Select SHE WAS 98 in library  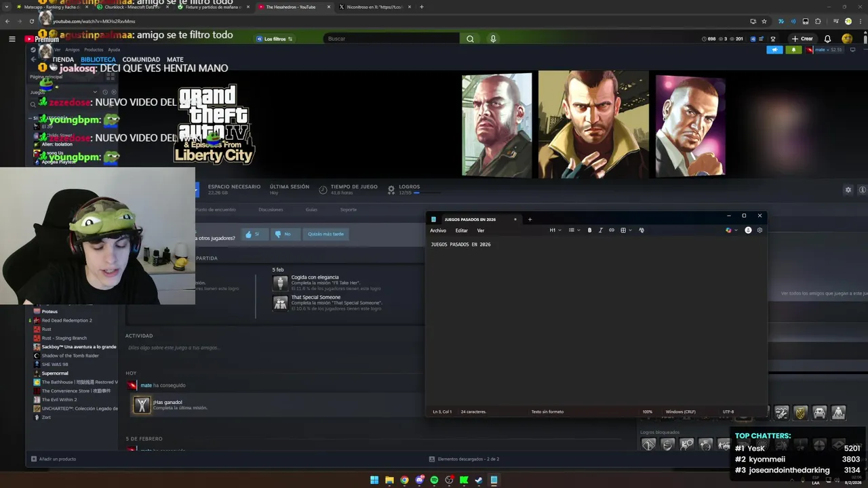click(55, 365)
